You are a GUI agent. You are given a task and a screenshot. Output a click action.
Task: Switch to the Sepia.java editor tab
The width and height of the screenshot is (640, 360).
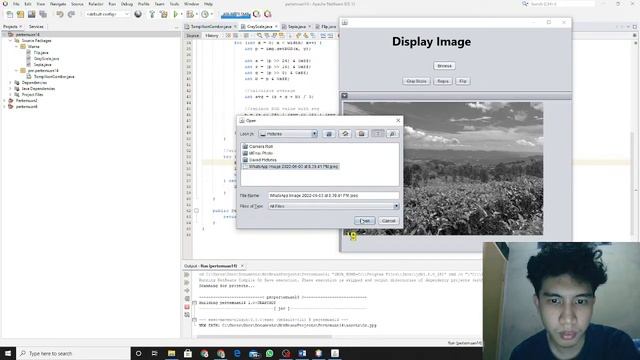click(296, 27)
